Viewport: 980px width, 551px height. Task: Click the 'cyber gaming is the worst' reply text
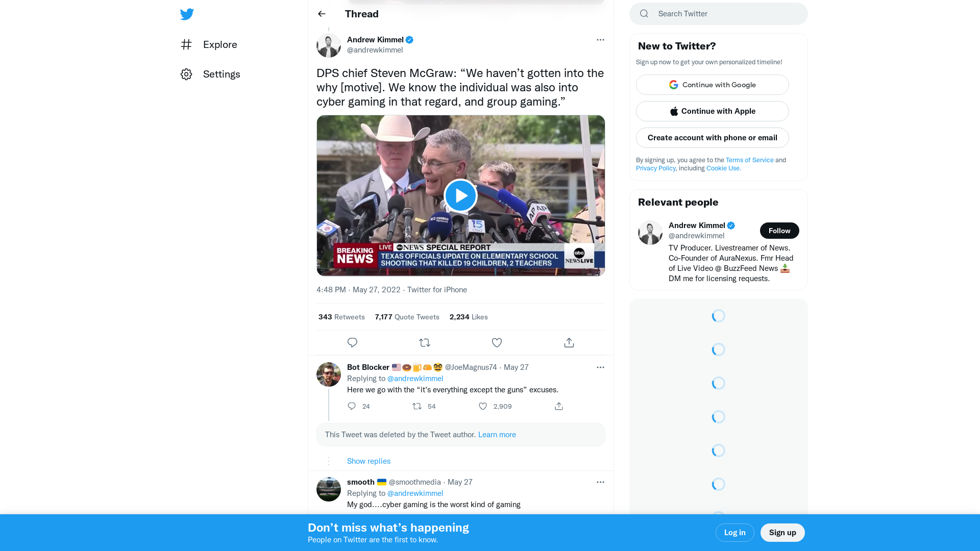pyautogui.click(x=434, y=505)
